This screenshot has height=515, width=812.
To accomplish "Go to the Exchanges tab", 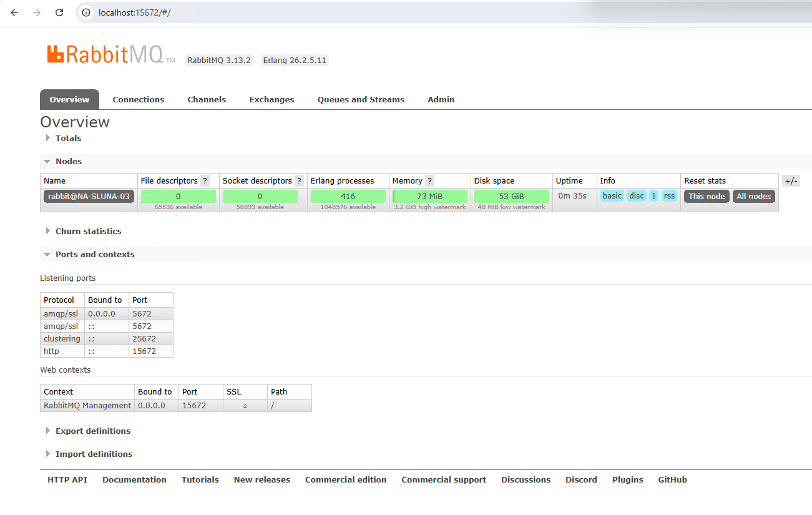I will 271,99.
